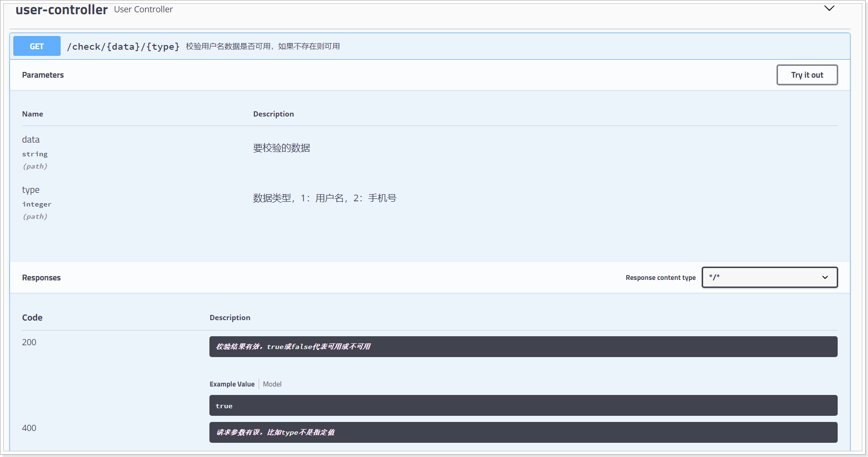868x457 pixels.
Task: Click the 200 response description banner
Action: tap(523, 346)
